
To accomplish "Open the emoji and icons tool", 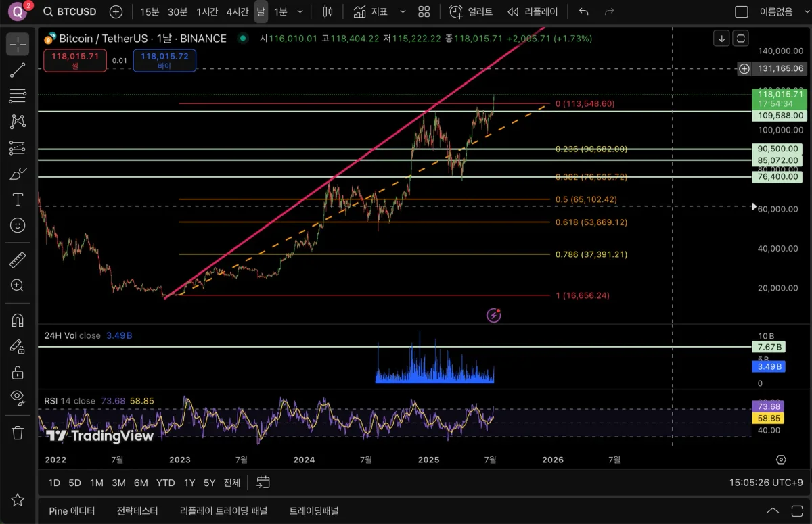I will (18, 225).
